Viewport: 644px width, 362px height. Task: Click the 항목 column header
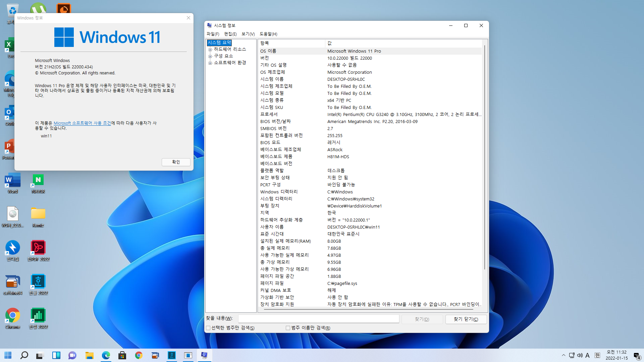pos(291,43)
